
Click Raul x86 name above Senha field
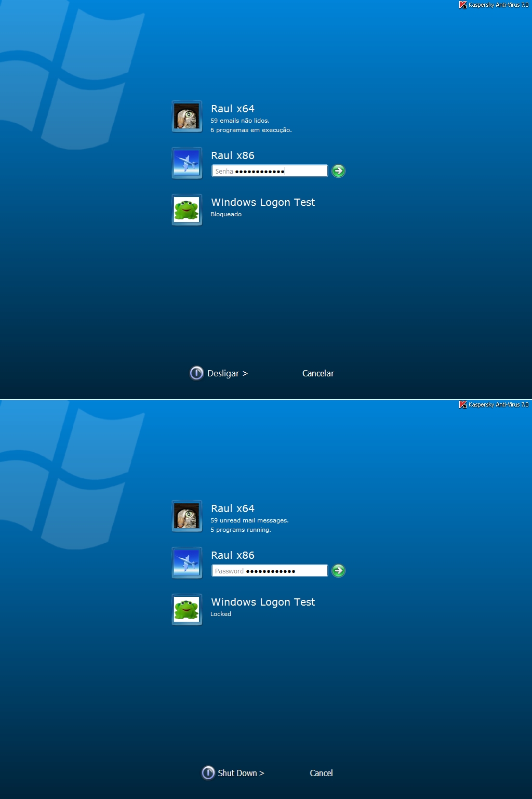[x=233, y=155]
